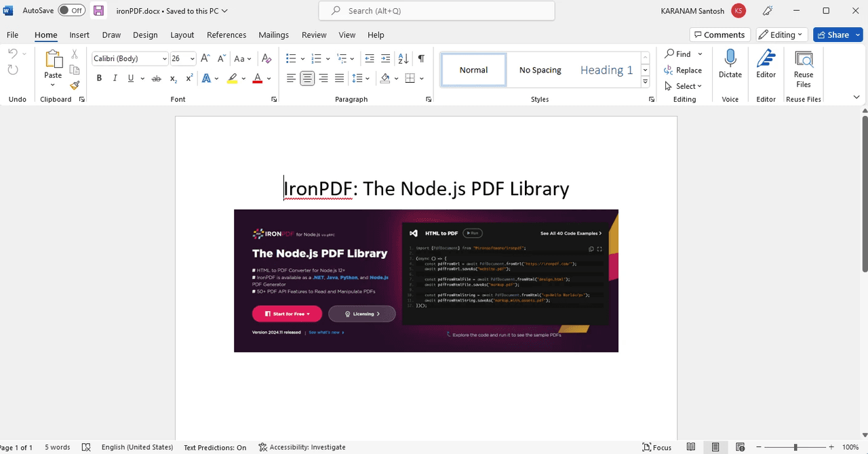Image resolution: width=868 pixels, height=454 pixels.
Task: Apply the Normal style
Action: [x=473, y=70]
